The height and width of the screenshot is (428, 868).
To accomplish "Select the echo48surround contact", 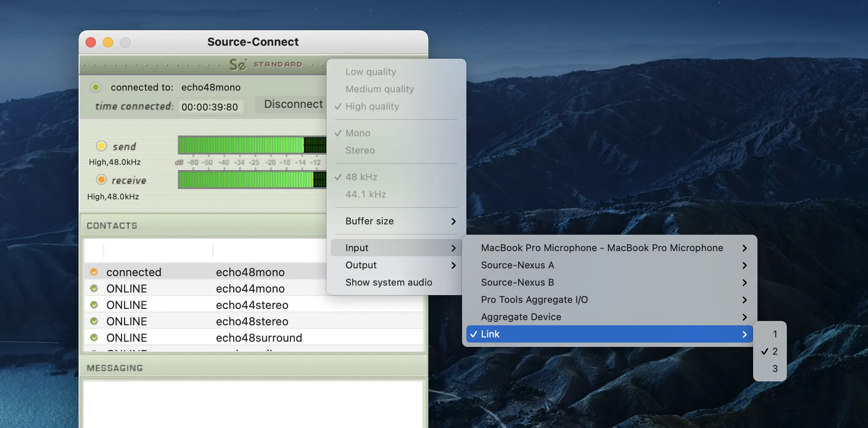I will [254, 338].
